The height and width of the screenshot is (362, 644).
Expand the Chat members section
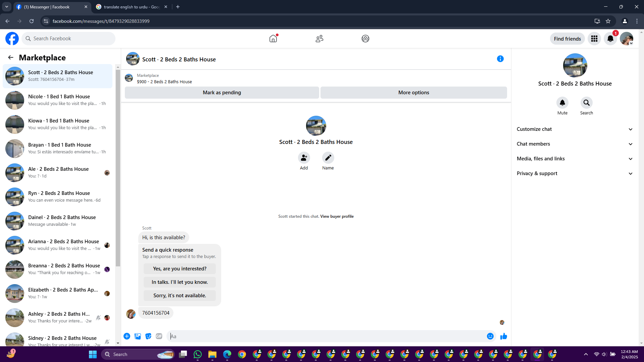tap(575, 144)
